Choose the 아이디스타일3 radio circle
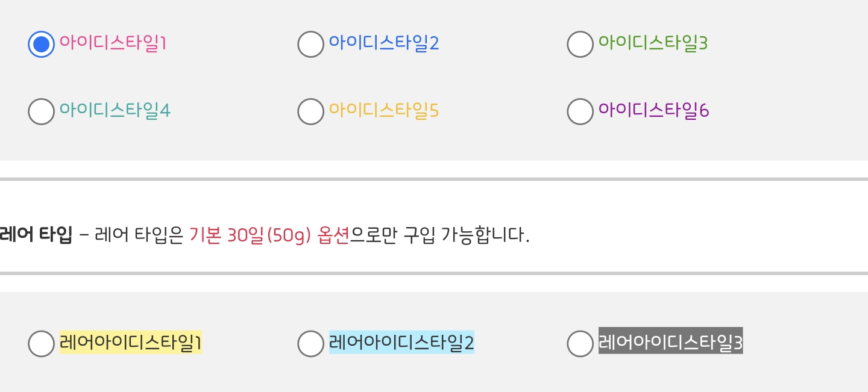This screenshot has width=868, height=392. [580, 44]
